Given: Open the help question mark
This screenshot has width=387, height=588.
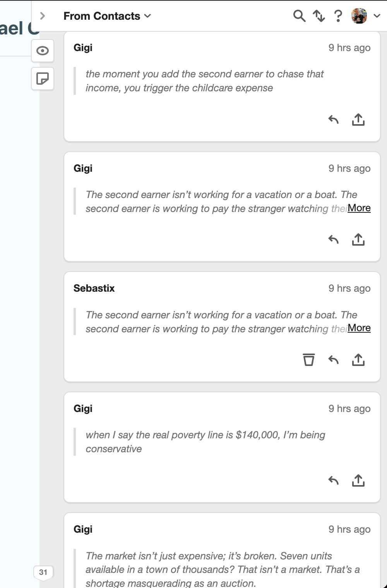Looking at the screenshot, I should pyautogui.click(x=338, y=16).
